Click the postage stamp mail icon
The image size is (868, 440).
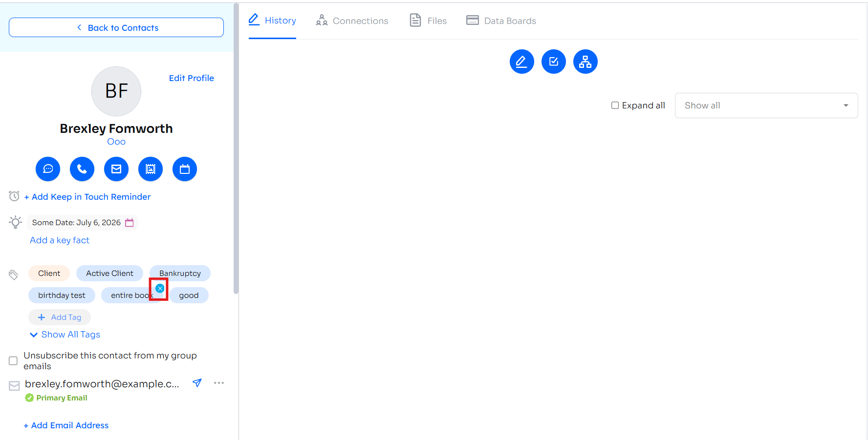(151, 169)
